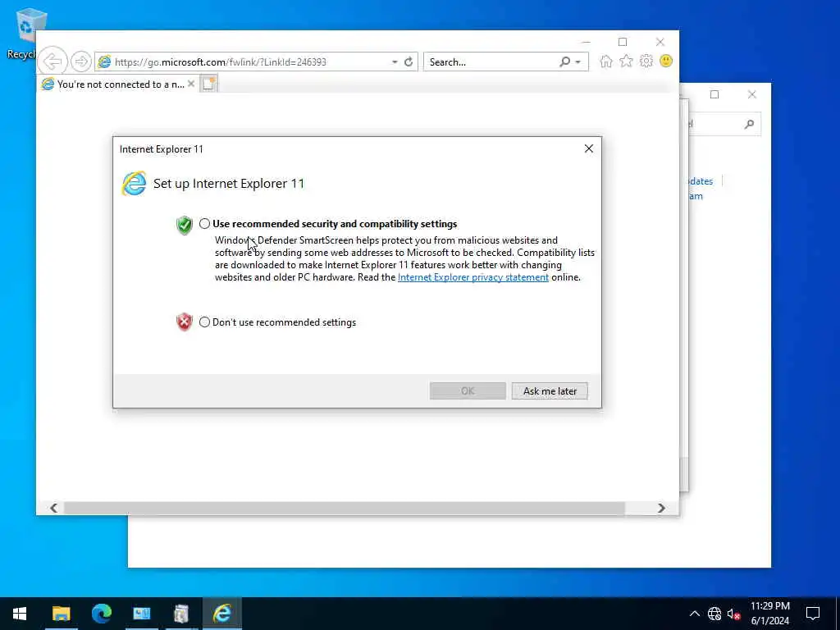Minimize the Internet Explorer window
This screenshot has height=630, width=840.
coord(586,42)
